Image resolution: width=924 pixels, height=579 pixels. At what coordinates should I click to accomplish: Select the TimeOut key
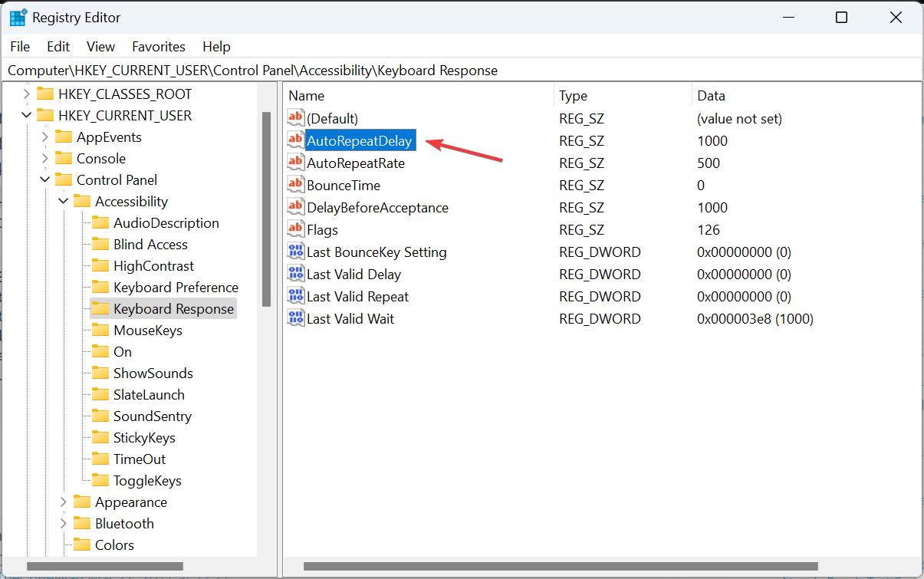click(140, 459)
